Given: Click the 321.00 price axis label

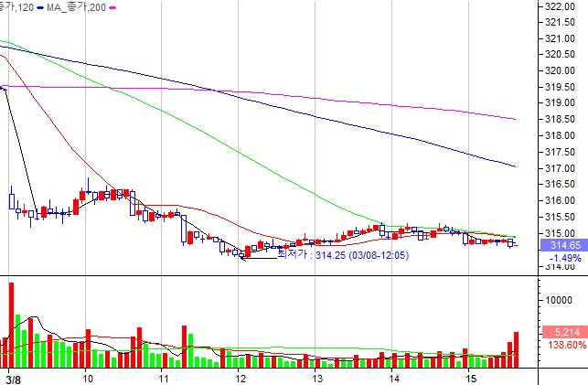Looking at the screenshot, I should [560, 38].
